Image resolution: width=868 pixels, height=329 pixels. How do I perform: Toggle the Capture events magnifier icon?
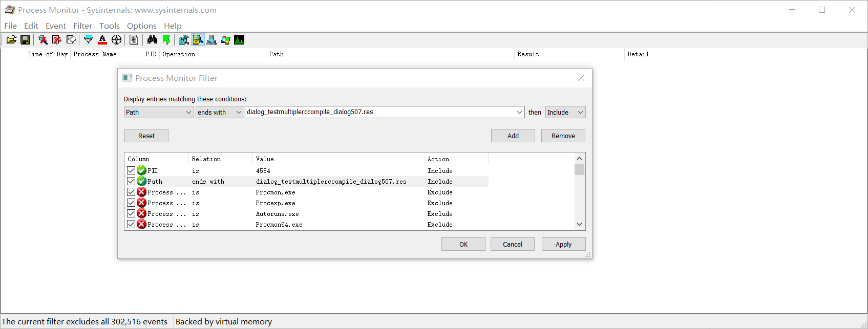43,40
